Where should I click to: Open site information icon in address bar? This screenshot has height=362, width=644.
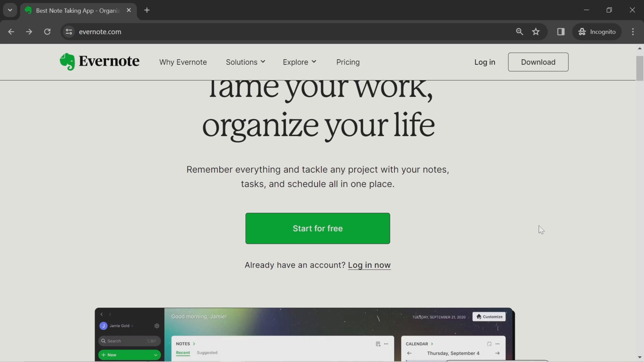(69, 32)
